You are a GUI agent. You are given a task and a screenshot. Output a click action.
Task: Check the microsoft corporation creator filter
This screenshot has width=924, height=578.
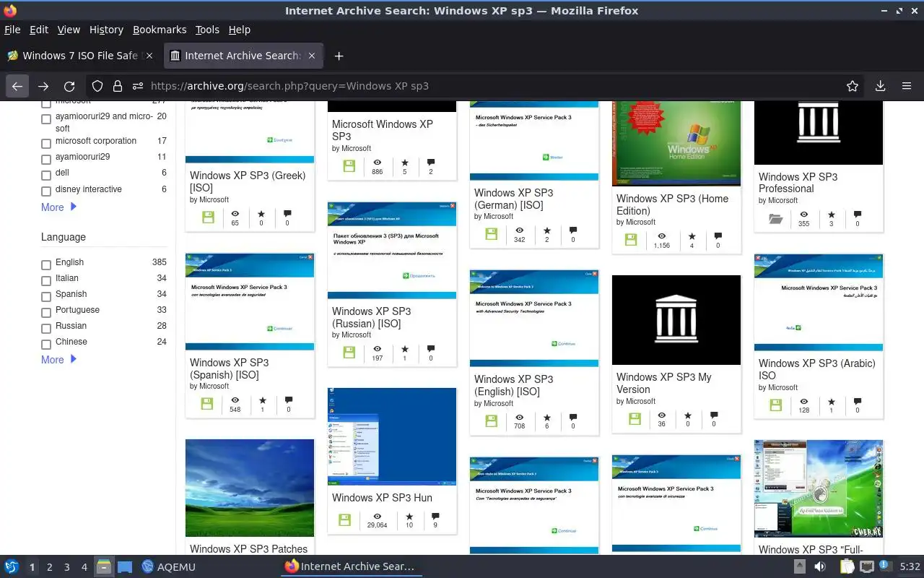pyautogui.click(x=46, y=144)
